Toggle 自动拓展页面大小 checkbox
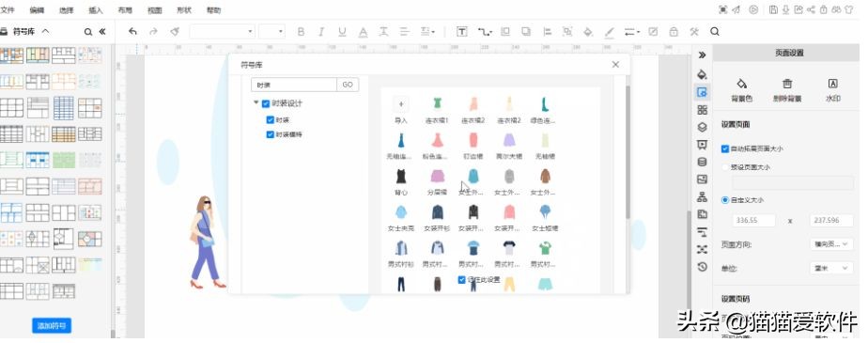Screen dimensions: 868x343 [724, 149]
